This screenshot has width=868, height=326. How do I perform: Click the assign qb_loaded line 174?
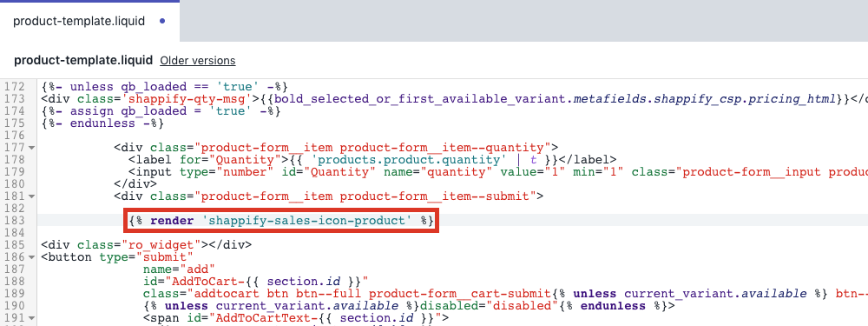click(x=161, y=111)
